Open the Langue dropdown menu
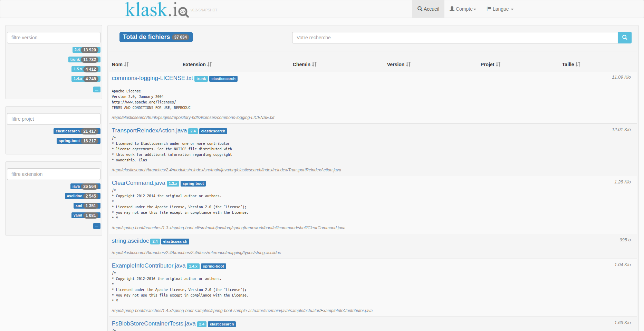 tap(500, 9)
